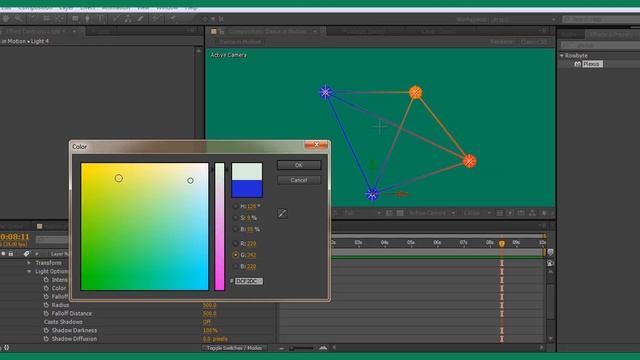Click the vertical hue slider strip
The image size is (640, 360).
coord(220,227)
